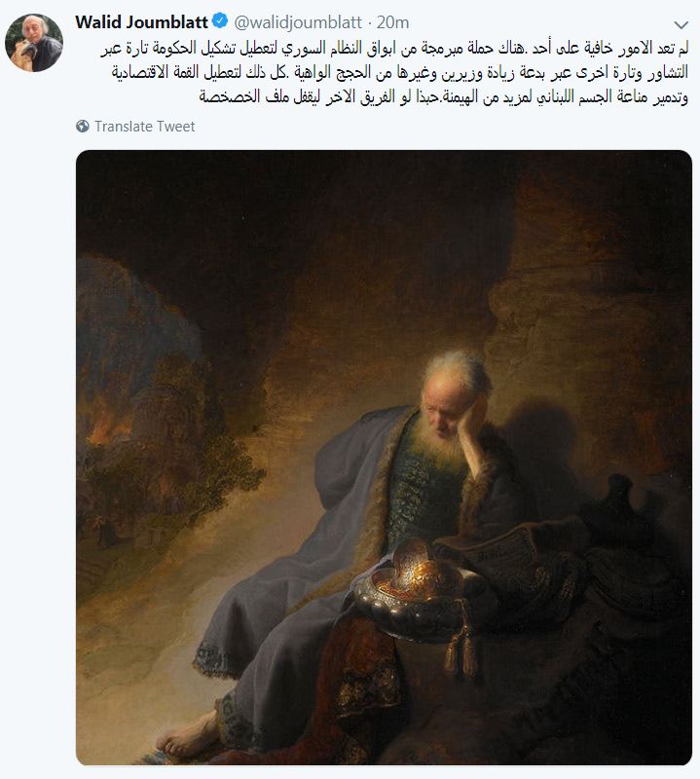Open the Walid Joumblatt display name
700x779 pixels.
[141, 21]
